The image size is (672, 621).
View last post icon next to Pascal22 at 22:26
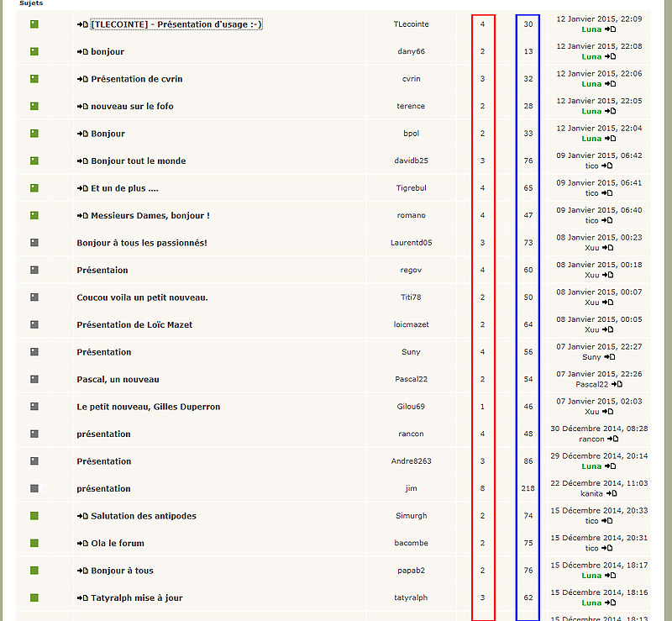coord(617,384)
